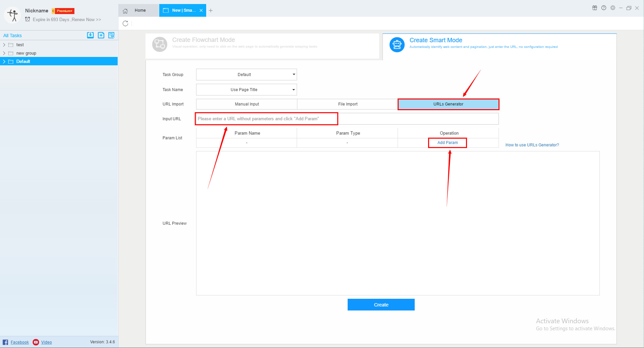Click the search tasks icon
Screen dimensions: 644x348
point(111,35)
